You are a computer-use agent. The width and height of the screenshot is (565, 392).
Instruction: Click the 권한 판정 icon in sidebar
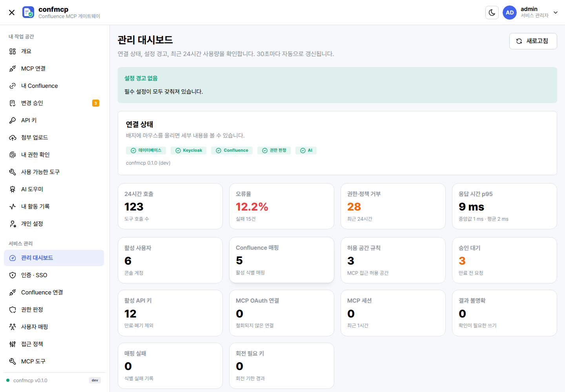13,310
